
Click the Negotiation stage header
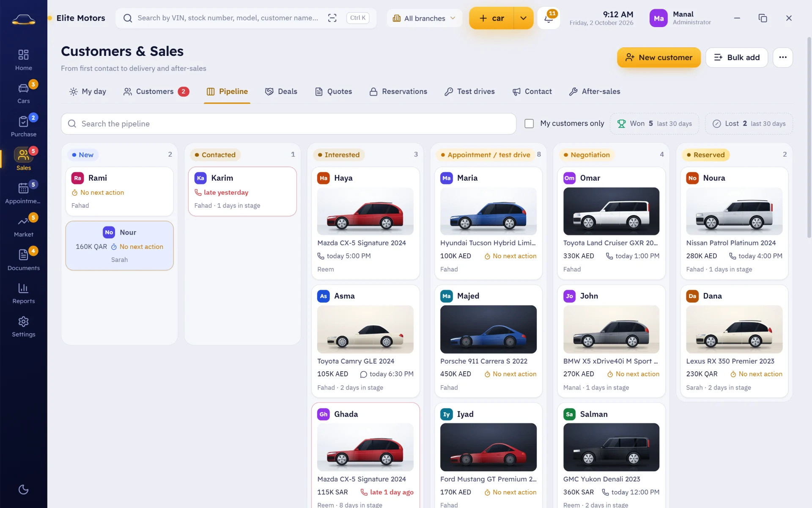pyautogui.click(x=587, y=155)
